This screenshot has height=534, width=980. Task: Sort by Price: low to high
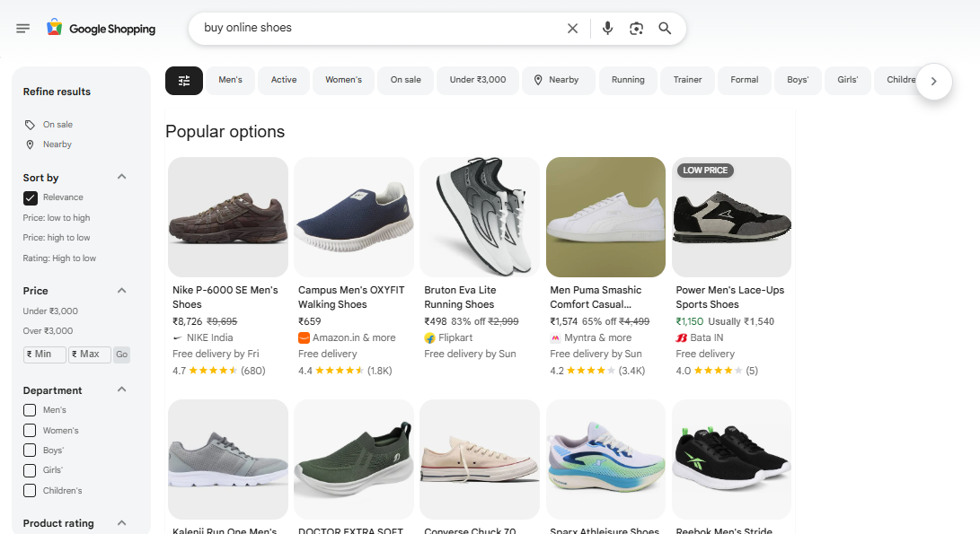pos(57,218)
